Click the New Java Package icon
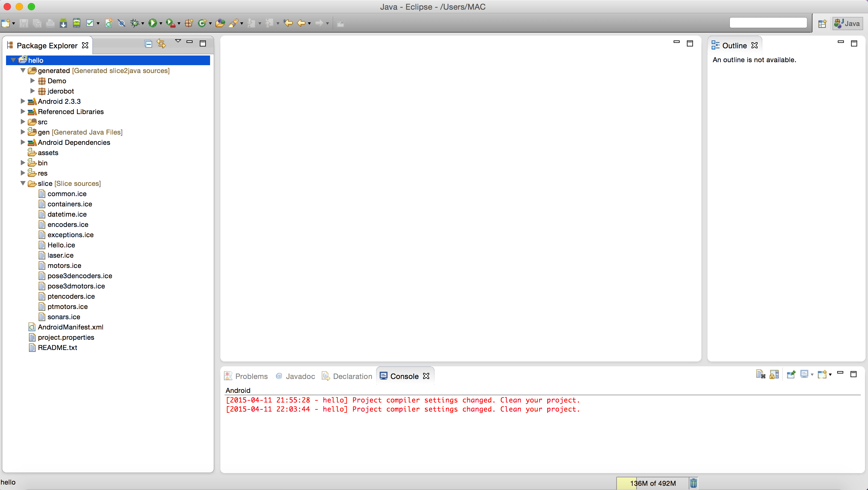This screenshot has width=868, height=490. click(189, 23)
